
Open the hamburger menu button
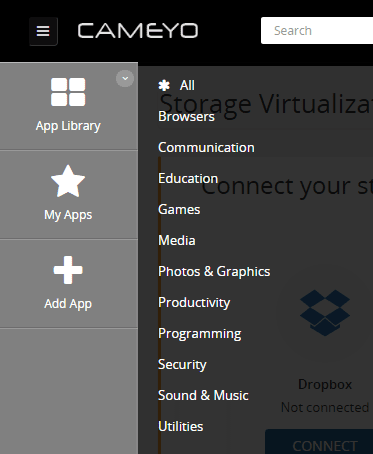(x=43, y=31)
